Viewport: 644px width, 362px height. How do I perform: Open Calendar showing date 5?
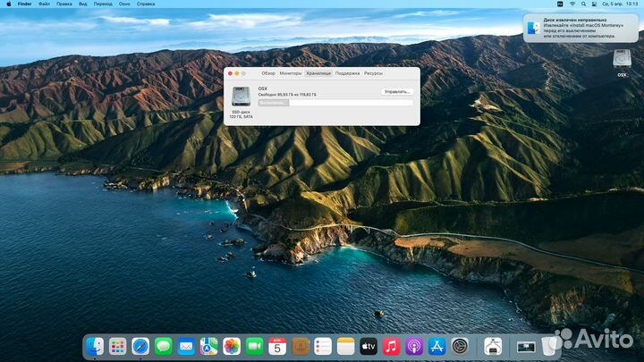277,347
